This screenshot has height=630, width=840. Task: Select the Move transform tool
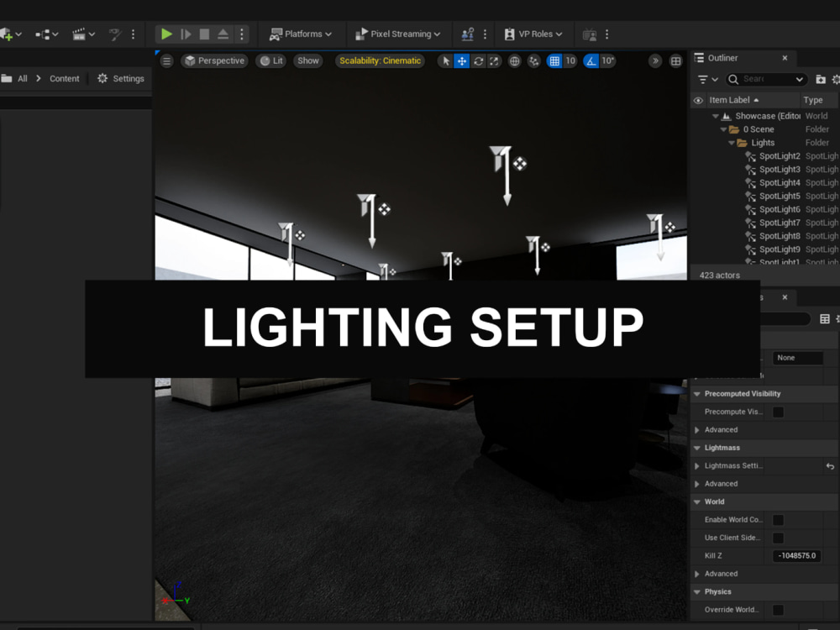coord(460,60)
